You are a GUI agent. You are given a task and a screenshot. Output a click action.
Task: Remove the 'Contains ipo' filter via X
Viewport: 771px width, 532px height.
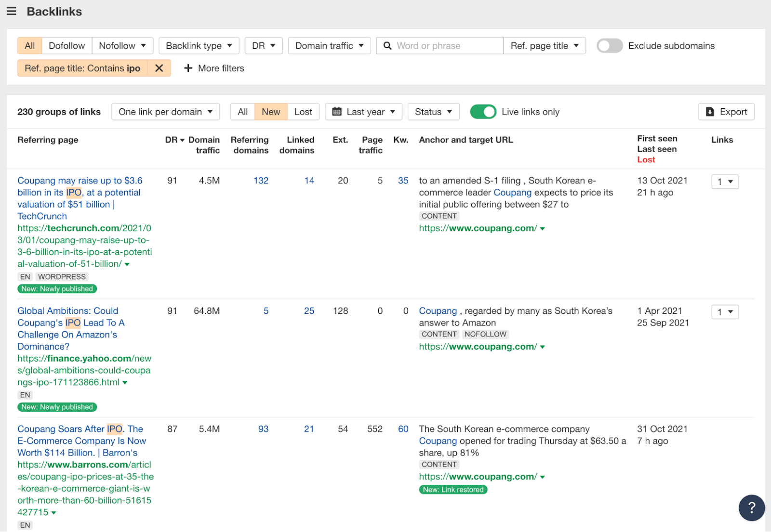[x=159, y=68]
